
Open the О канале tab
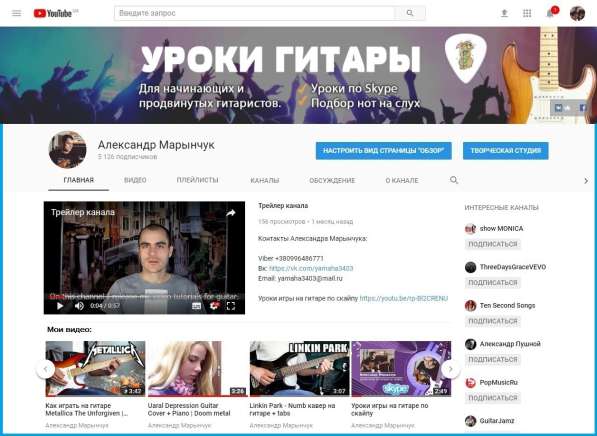click(x=402, y=180)
